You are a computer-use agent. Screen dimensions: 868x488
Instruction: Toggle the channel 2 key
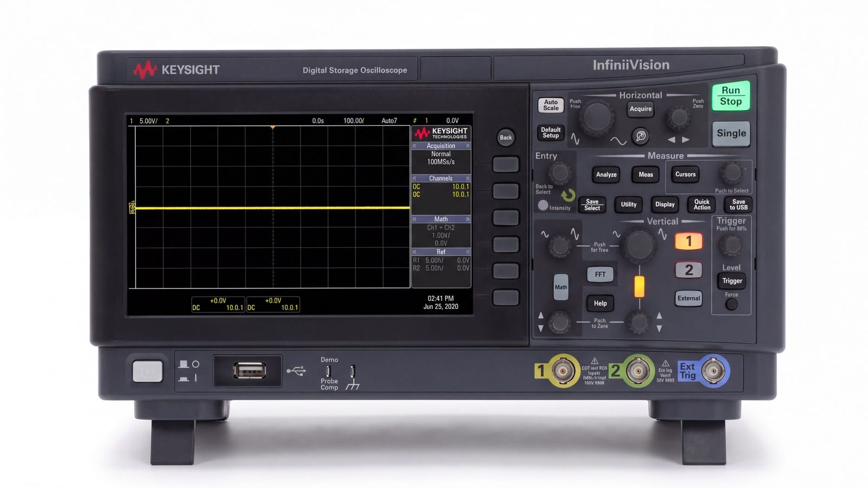click(689, 269)
